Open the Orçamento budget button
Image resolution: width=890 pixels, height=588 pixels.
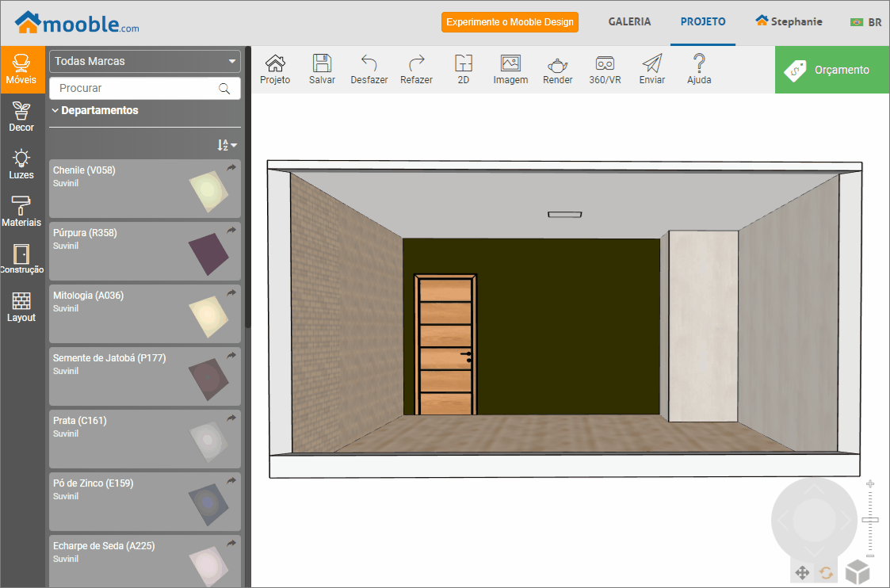tap(832, 70)
